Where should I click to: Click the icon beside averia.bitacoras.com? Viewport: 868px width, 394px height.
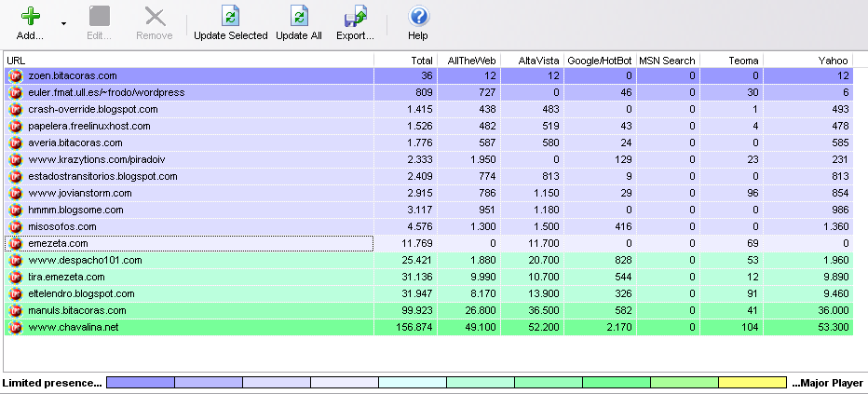point(16,143)
